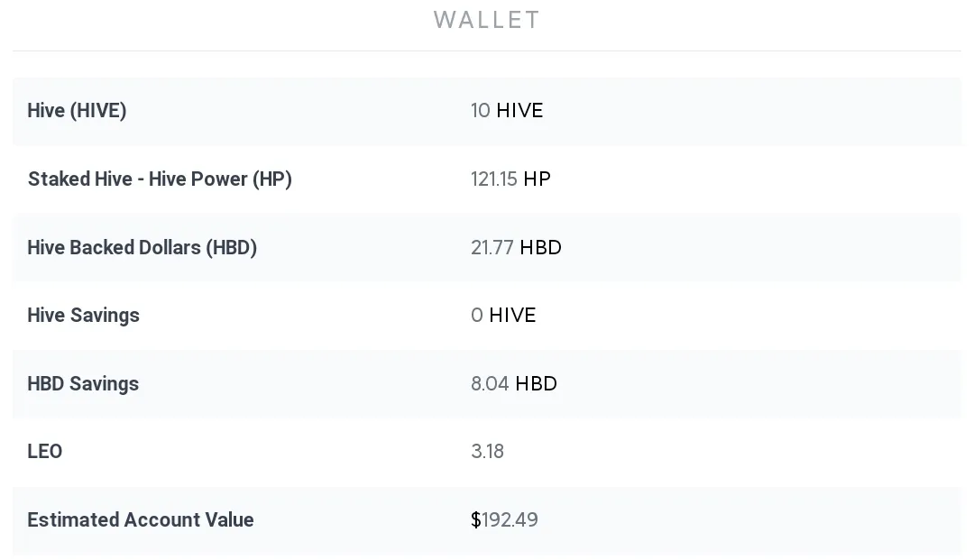Click the 21.77 amount

[x=492, y=248]
